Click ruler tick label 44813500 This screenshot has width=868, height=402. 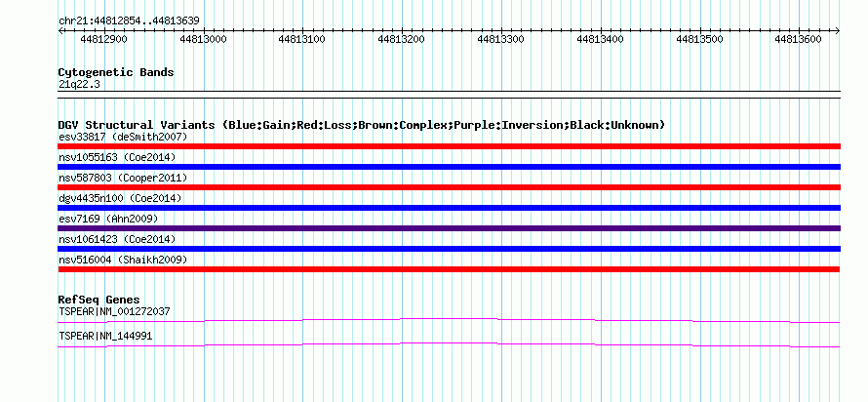tap(699, 39)
